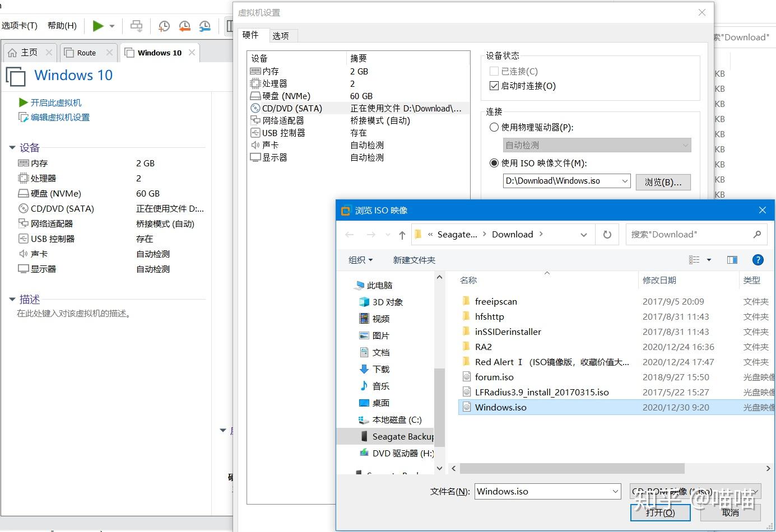Click the manage snapshots icon
776x532 pixels.
205,26
